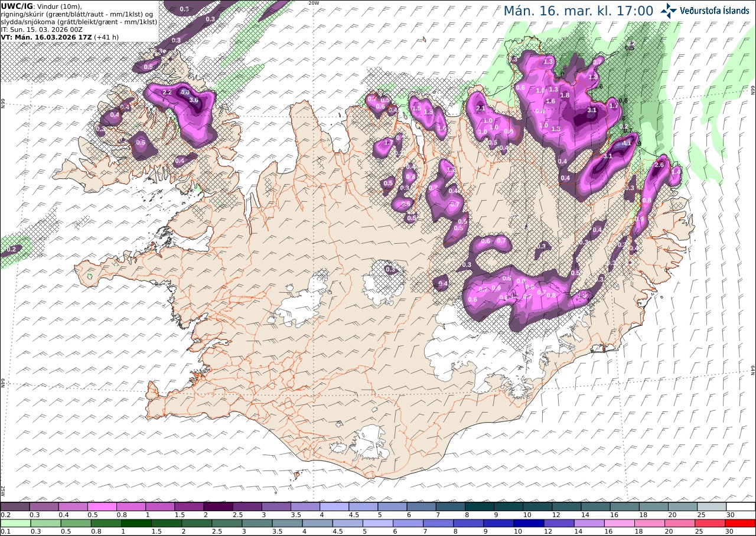
Task: Select the bright magenta 0.5 swatch in snow legend
Action: 102,506
